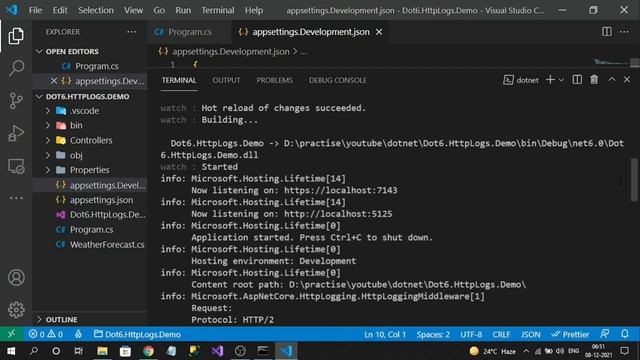Viewport: 640px width, 360px height.
Task: Switch to the Problems panel tab
Action: point(274,80)
